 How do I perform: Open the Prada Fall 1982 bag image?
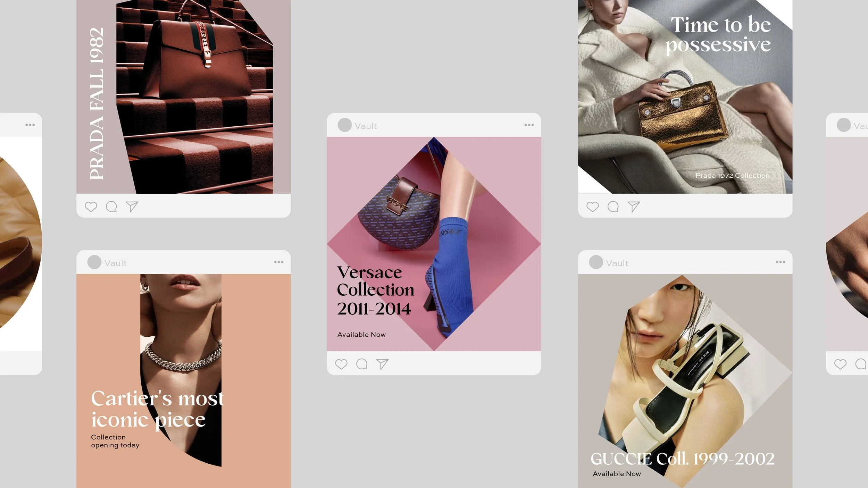tap(195, 97)
